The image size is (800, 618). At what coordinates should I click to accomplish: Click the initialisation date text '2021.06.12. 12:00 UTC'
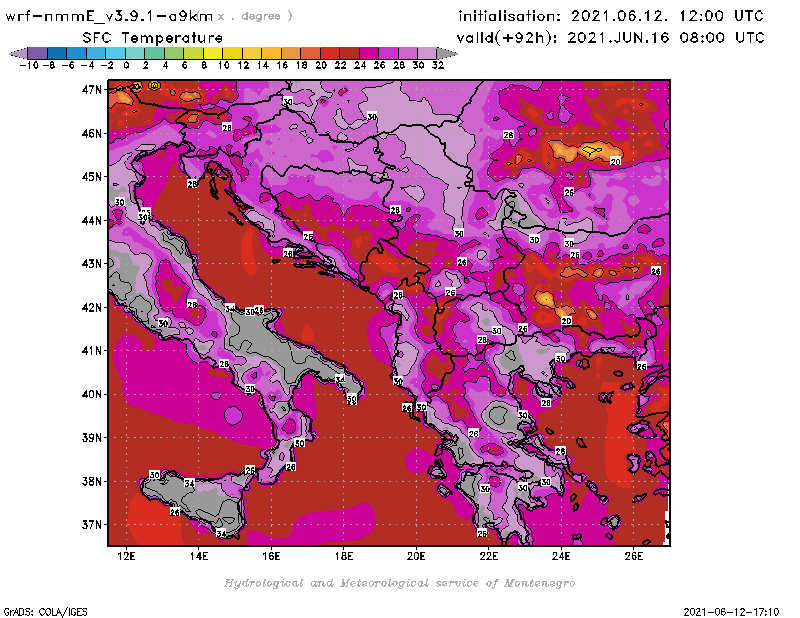tap(667, 16)
